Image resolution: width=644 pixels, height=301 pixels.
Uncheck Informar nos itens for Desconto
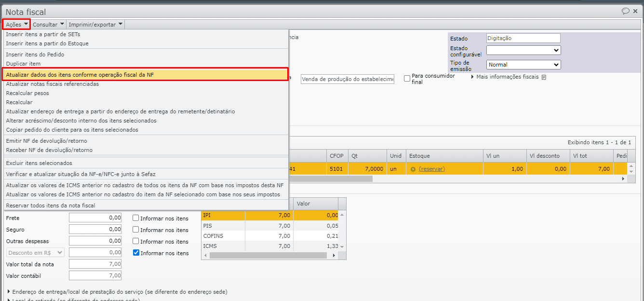click(x=136, y=253)
